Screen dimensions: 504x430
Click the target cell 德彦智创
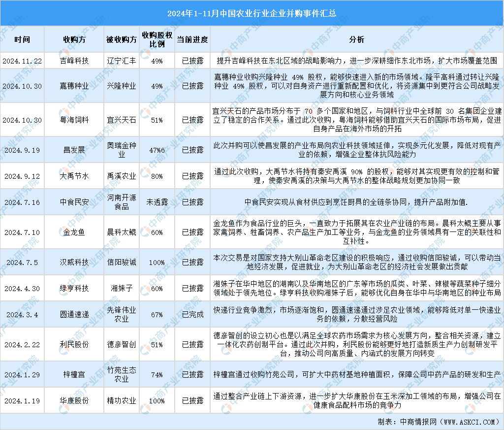click(122, 344)
